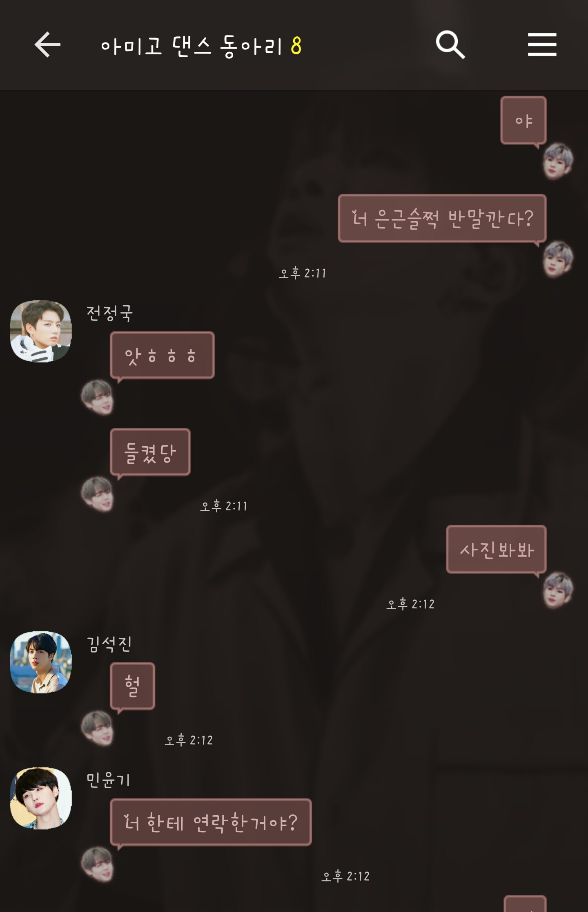Viewport: 588px width, 912px height.
Task: Tap the face sticker under the '들켰당' bubble
Action: (97, 494)
